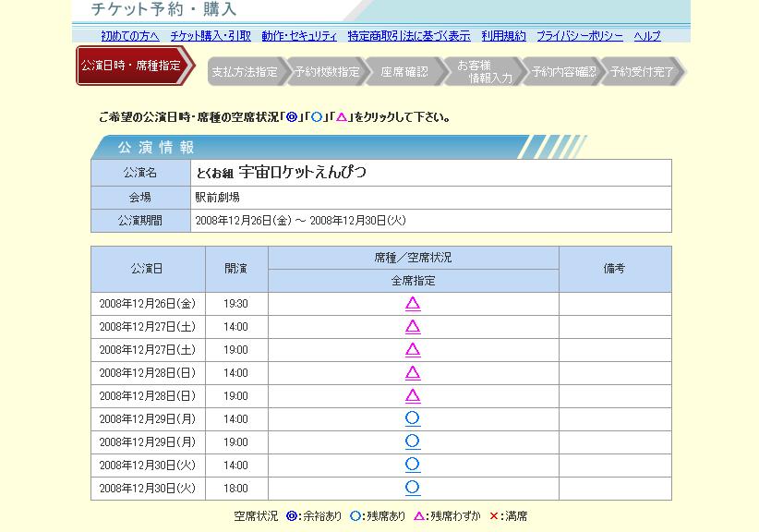Click the venue name 駅前劇場

point(217,198)
